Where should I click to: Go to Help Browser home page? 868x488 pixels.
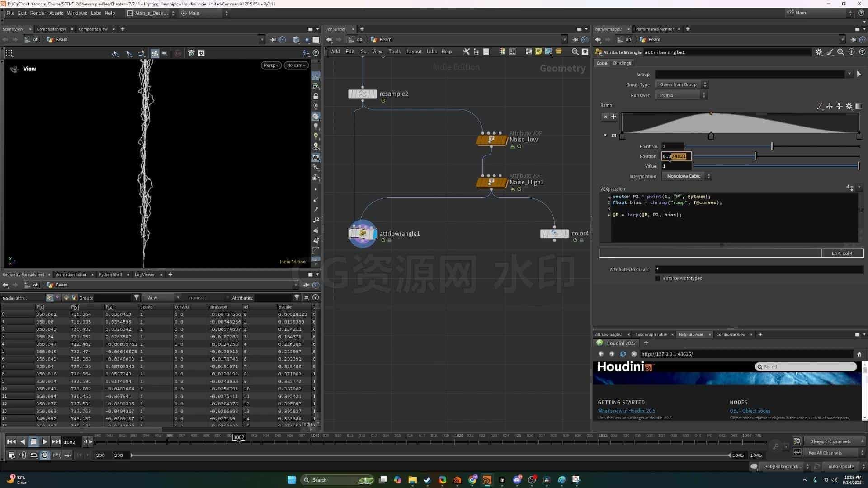point(859,354)
